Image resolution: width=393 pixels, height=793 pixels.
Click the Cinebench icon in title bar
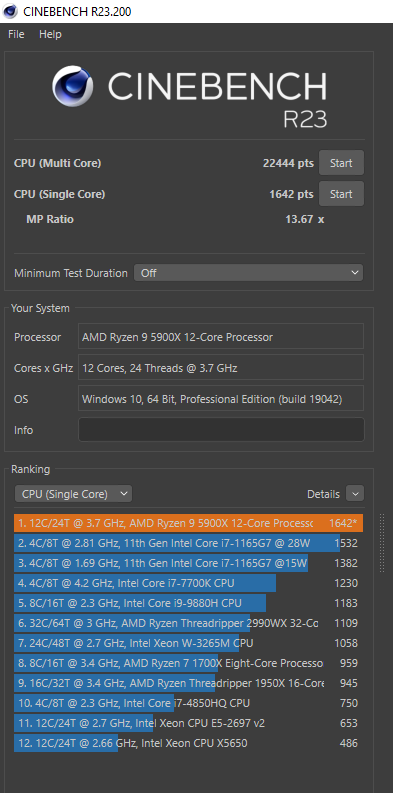[10, 11]
